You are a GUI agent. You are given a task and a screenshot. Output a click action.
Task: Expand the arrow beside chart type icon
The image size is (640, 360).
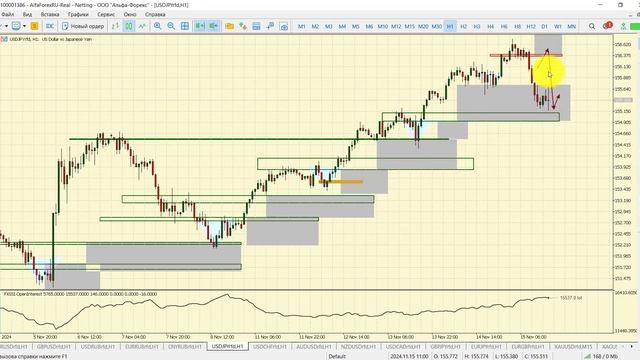24,26
